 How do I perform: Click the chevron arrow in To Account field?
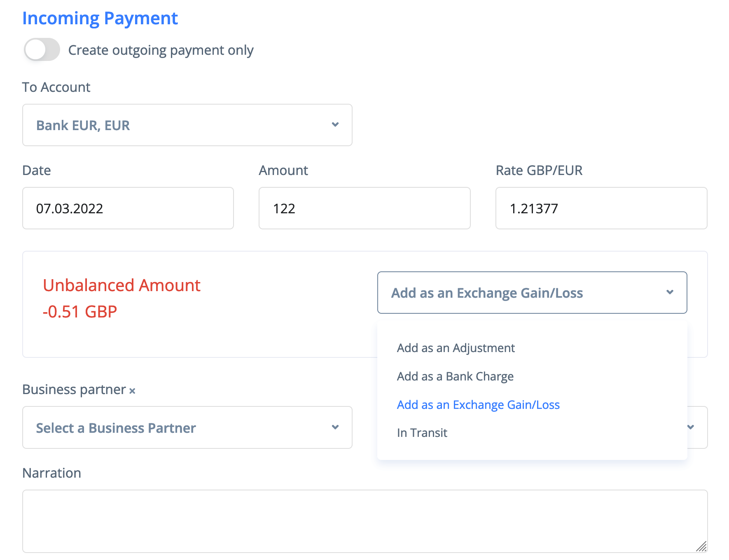(335, 125)
